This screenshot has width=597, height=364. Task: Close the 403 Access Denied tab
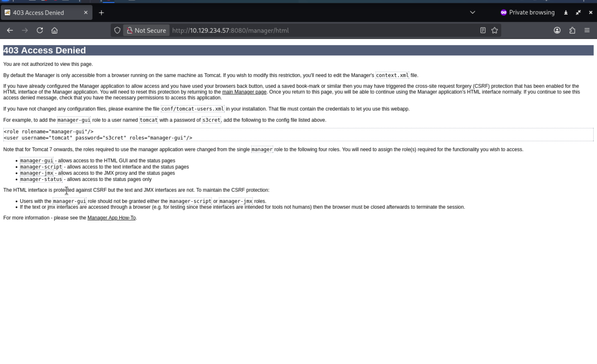tap(86, 13)
